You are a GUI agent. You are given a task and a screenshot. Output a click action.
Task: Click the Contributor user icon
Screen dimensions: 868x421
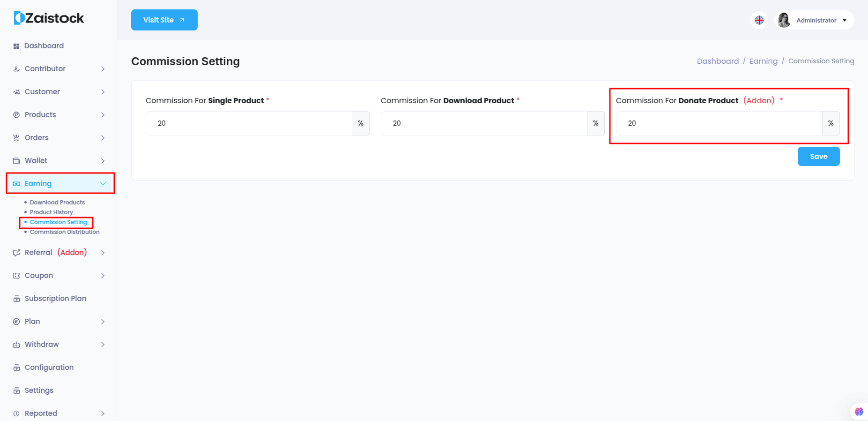pos(16,69)
